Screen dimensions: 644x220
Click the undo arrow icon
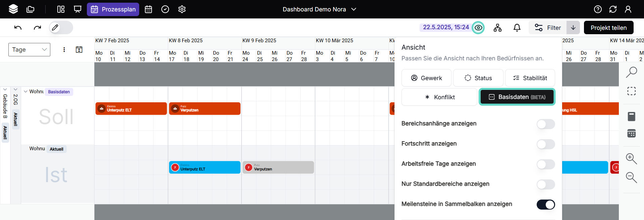[x=18, y=27]
